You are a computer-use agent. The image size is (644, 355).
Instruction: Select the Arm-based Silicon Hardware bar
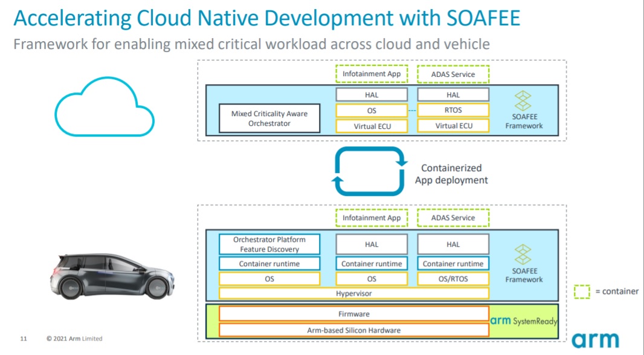[354, 330]
